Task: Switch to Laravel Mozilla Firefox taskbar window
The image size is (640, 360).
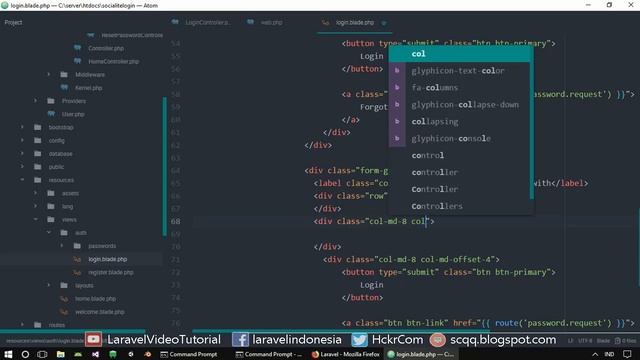Action: pos(346,354)
